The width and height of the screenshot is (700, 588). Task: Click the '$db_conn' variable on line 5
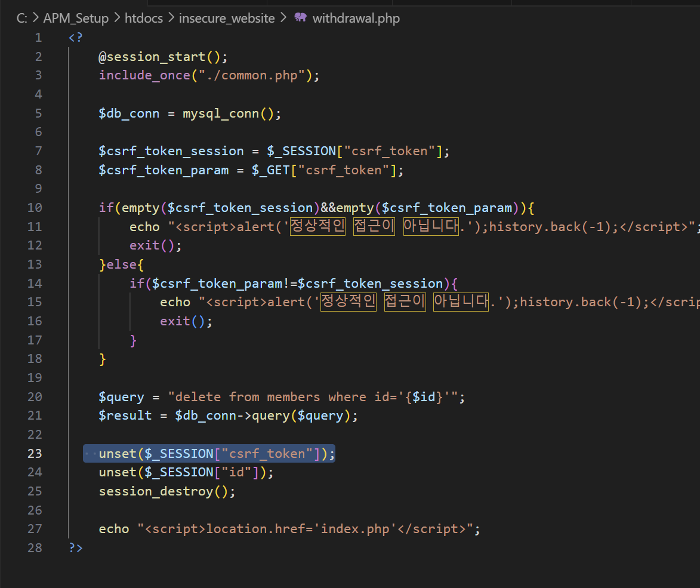(129, 113)
